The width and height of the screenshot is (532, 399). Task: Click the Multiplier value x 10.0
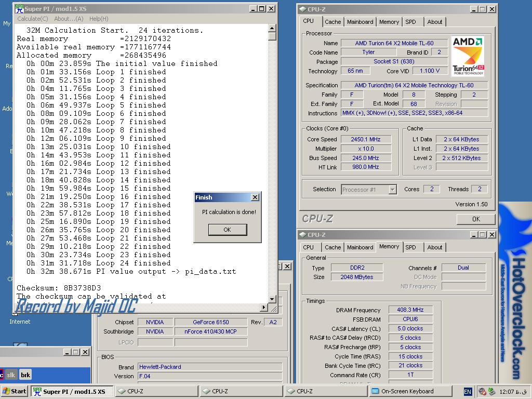[x=366, y=149]
